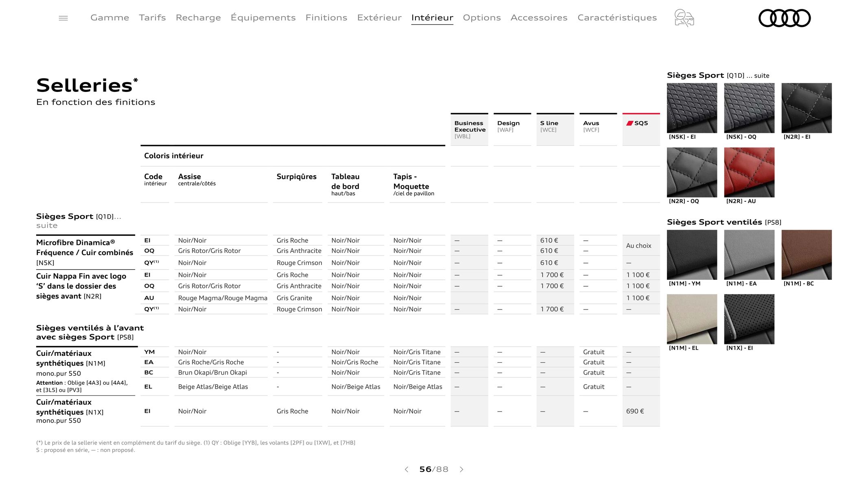Switch to the Recharge tab
This screenshot has height=488, width=868.
[x=198, y=17]
